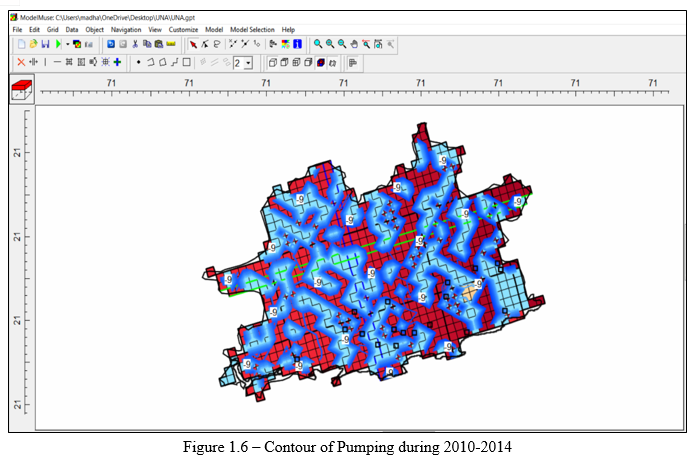696x462 pixels.
Task: Create a new model with New File icon
Action: coord(21,44)
